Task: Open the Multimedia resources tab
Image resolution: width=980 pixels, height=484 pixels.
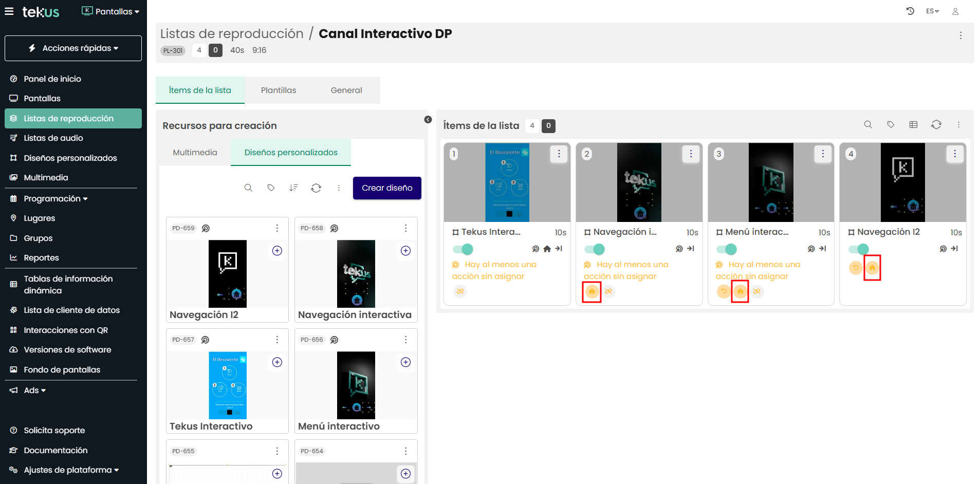Action: pos(195,152)
